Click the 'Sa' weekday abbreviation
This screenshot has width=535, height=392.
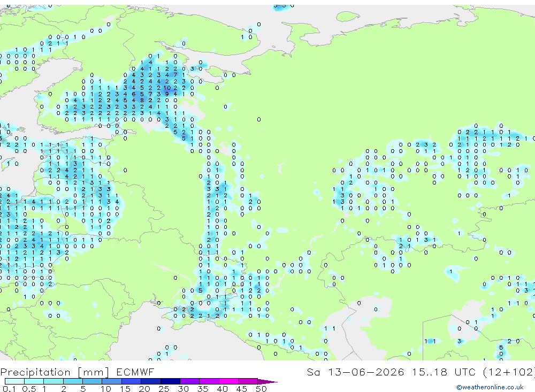click(x=314, y=372)
